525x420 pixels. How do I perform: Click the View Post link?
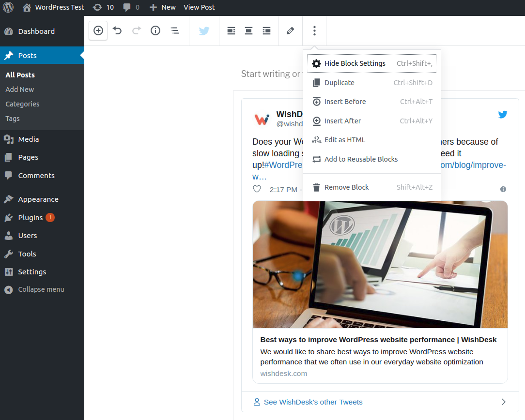(x=199, y=7)
